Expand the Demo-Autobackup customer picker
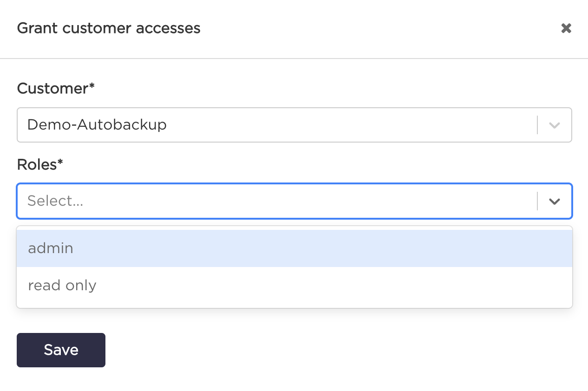 (554, 124)
